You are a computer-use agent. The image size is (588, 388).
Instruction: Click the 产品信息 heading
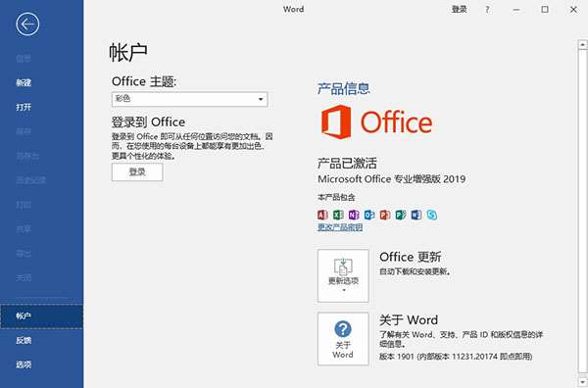pos(344,88)
